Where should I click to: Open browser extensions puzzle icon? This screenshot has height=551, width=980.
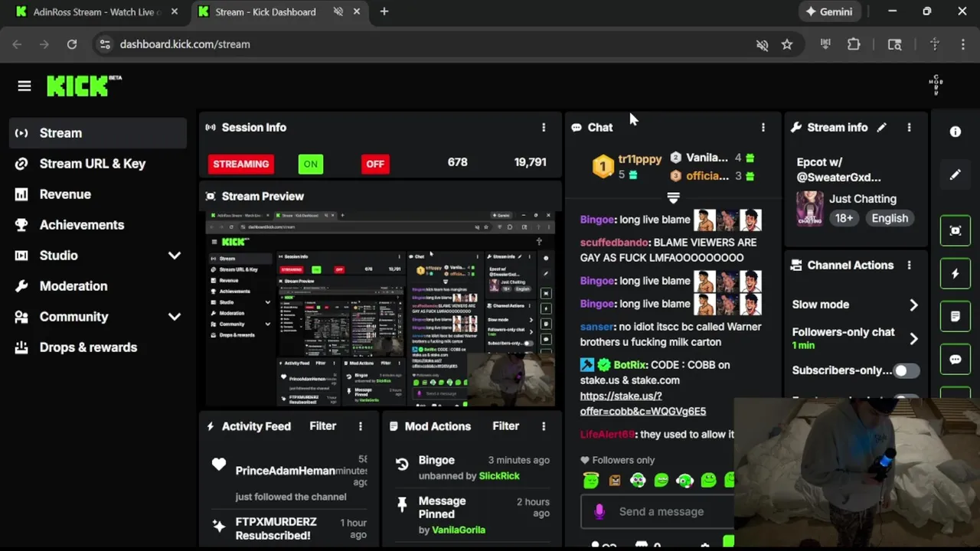coord(854,44)
